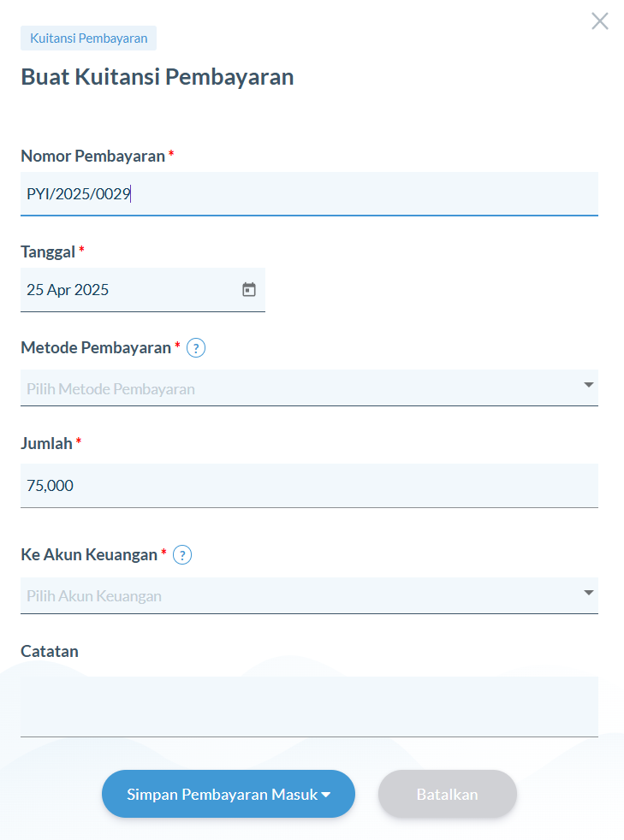Open the calendar date picker icon
The width and height of the screenshot is (624, 840).
pyautogui.click(x=249, y=290)
